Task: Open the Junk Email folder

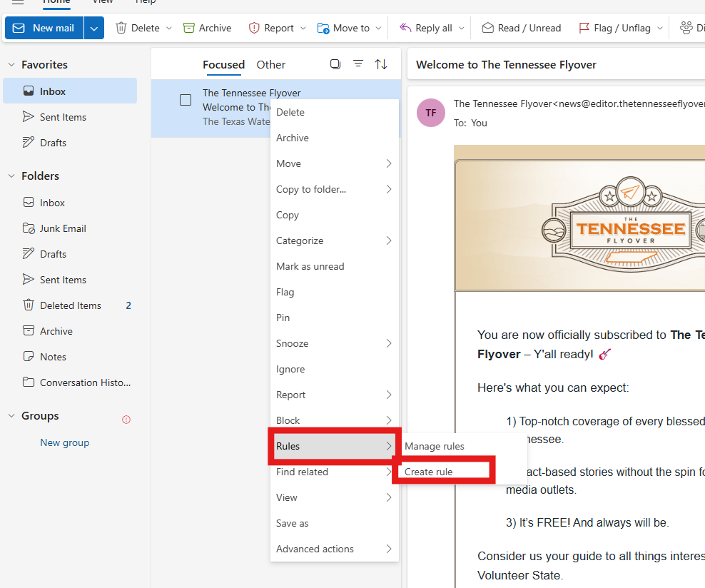Action: [x=70, y=228]
